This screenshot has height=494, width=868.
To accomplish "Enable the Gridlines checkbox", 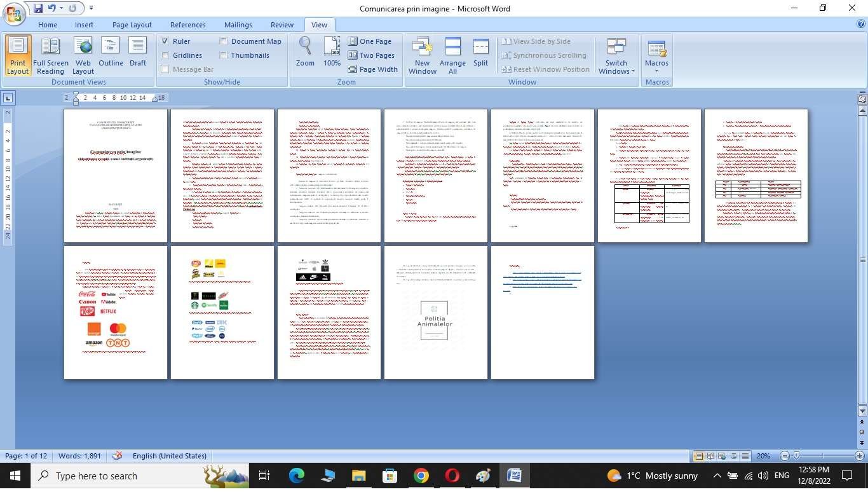I will click(x=165, y=55).
